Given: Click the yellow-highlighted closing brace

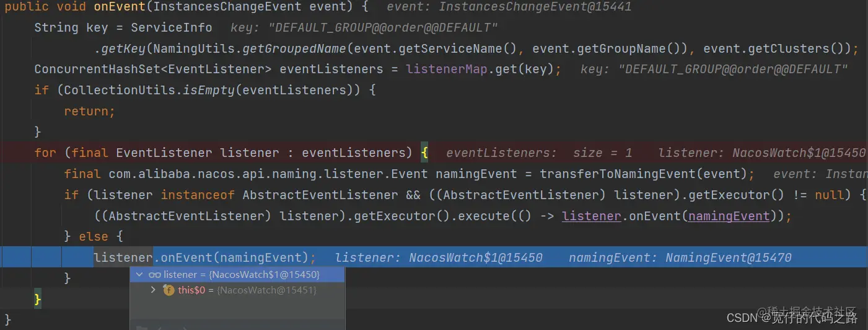Looking at the screenshot, I should click(x=37, y=300).
